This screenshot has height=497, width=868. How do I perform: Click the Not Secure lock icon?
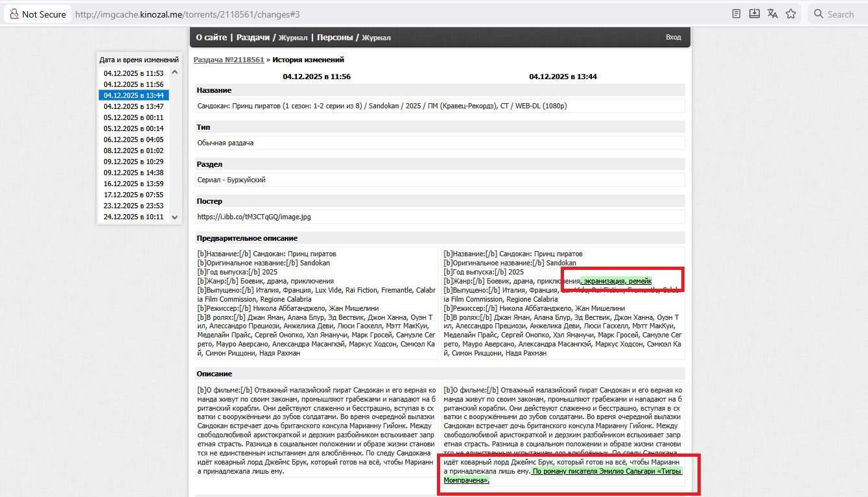click(x=14, y=14)
